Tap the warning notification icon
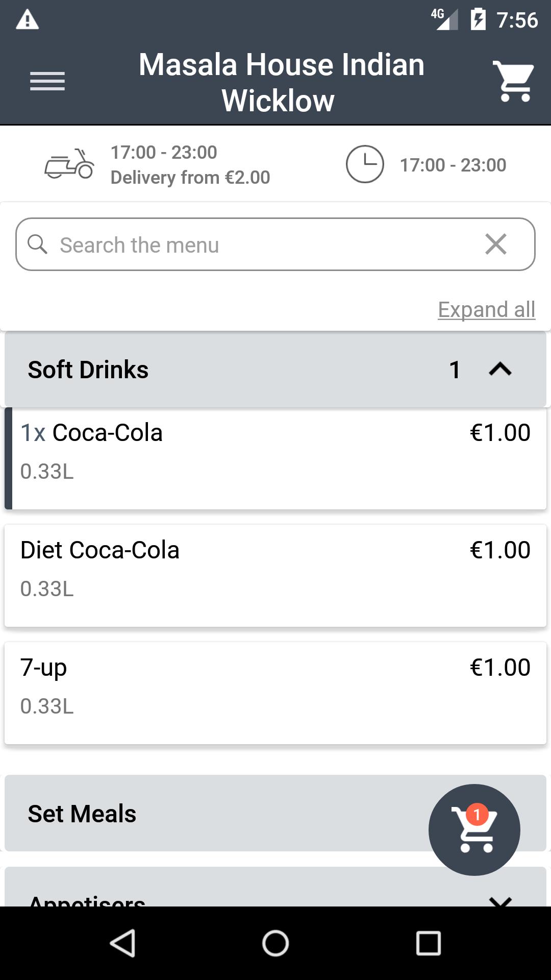Image resolution: width=551 pixels, height=980 pixels. (x=28, y=20)
